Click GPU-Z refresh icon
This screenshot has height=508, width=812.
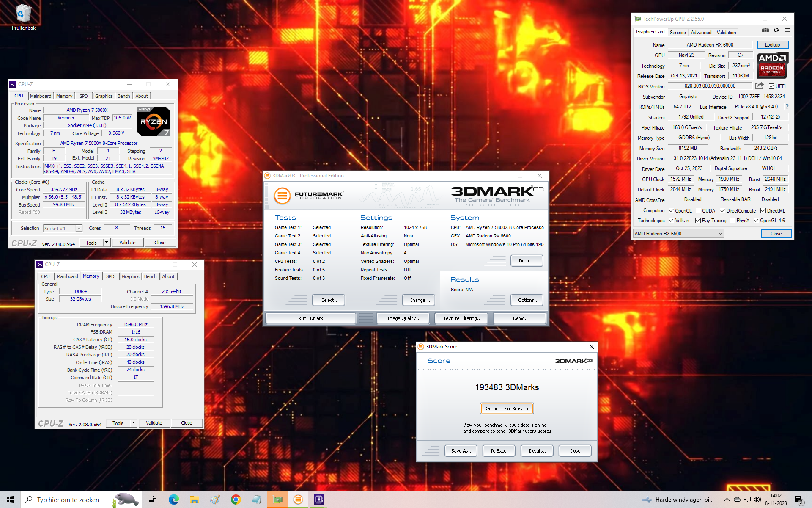coord(776,30)
